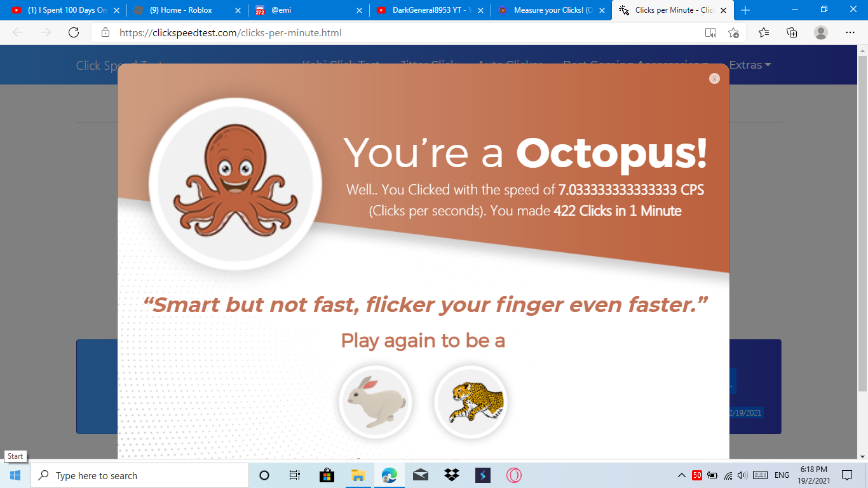Open File Explorer from the taskbar
The height and width of the screenshot is (488, 868).
pos(358,475)
